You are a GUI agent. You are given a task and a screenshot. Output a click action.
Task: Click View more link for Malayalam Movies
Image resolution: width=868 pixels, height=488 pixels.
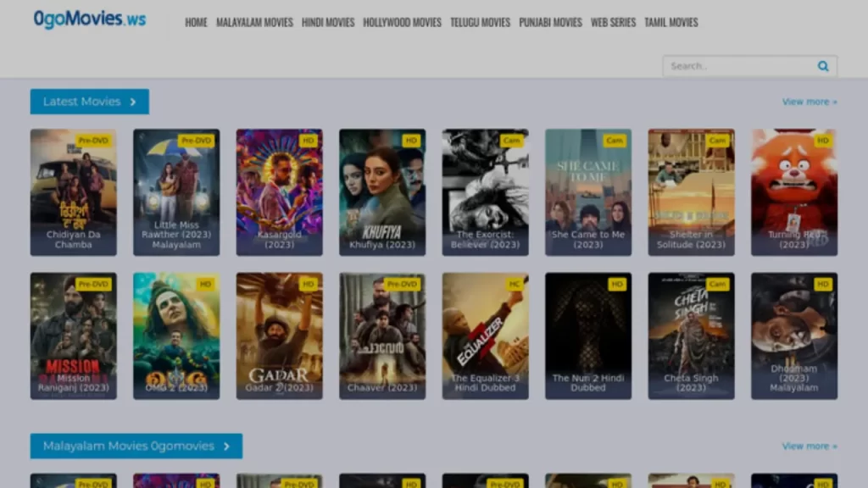point(809,446)
